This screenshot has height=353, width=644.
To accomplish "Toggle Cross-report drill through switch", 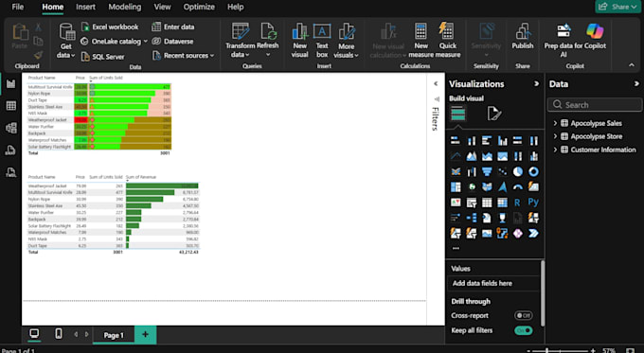I will [x=524, y=315].
